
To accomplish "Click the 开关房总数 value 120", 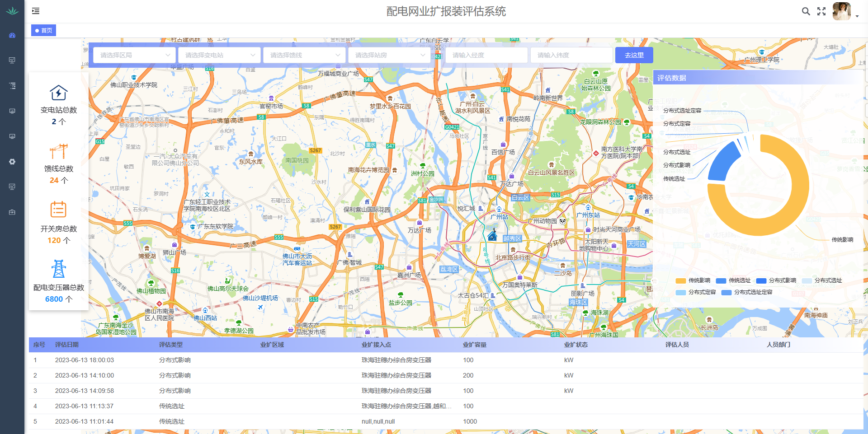I will 54,240.
